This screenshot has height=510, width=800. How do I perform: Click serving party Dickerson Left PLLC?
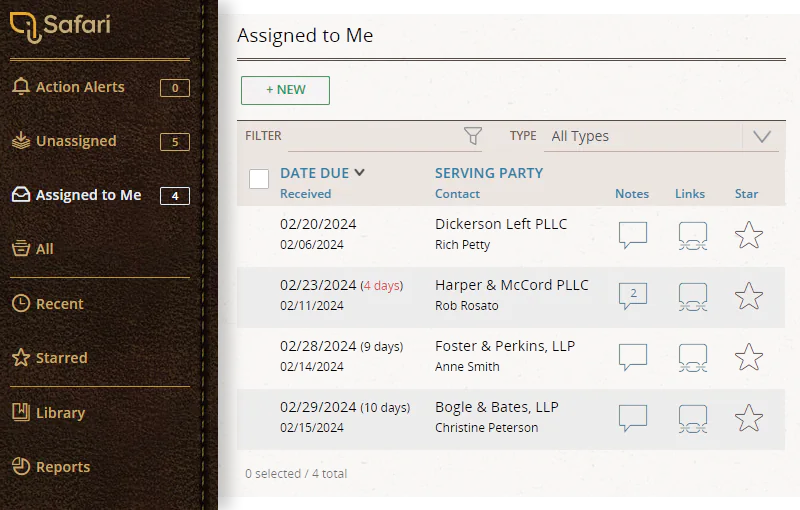point(501,224)
